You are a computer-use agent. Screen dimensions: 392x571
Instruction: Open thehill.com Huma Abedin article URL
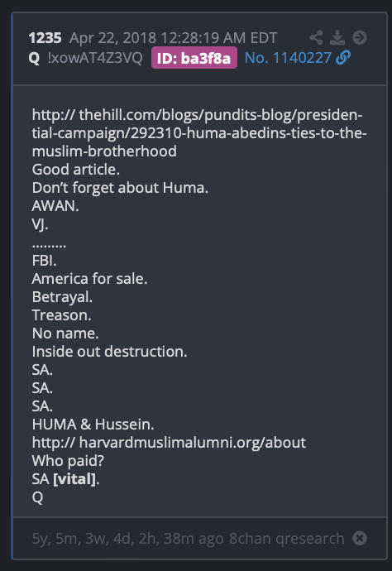(199, 133)
